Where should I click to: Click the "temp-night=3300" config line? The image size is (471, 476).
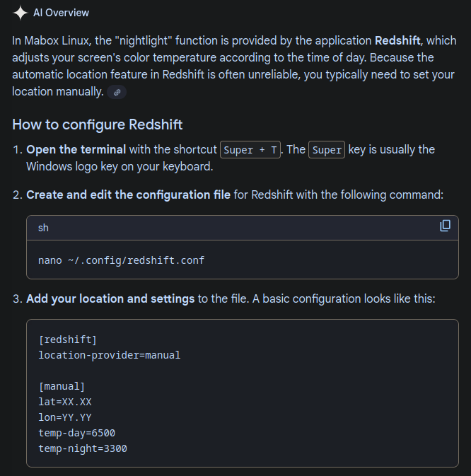(x=83, y=448)
